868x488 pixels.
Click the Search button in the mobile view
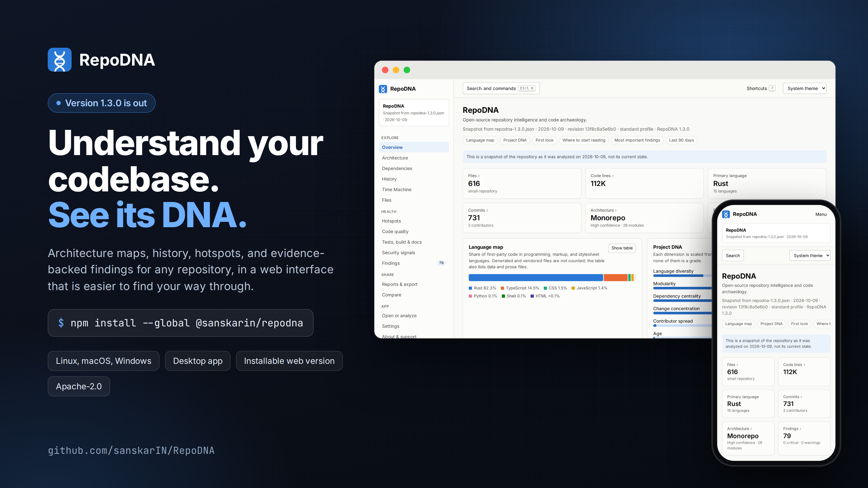(x=733, y=255)
